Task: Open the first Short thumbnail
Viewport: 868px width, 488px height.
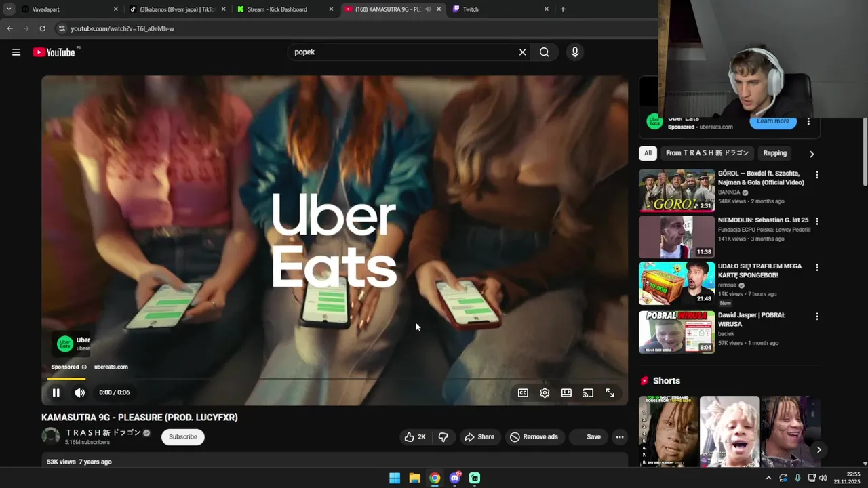Action: click(x=668, y=431)
